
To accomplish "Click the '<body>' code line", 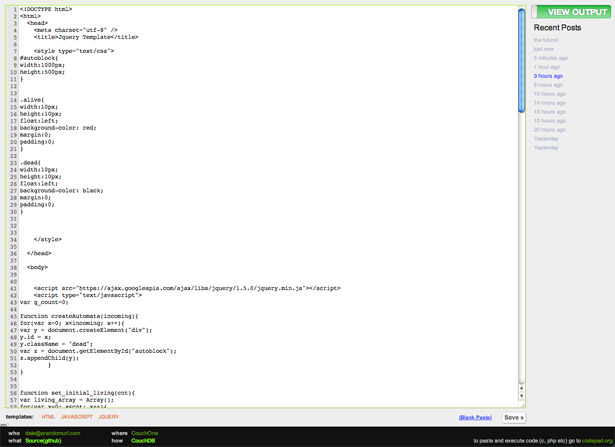I will tap(37, 267).
